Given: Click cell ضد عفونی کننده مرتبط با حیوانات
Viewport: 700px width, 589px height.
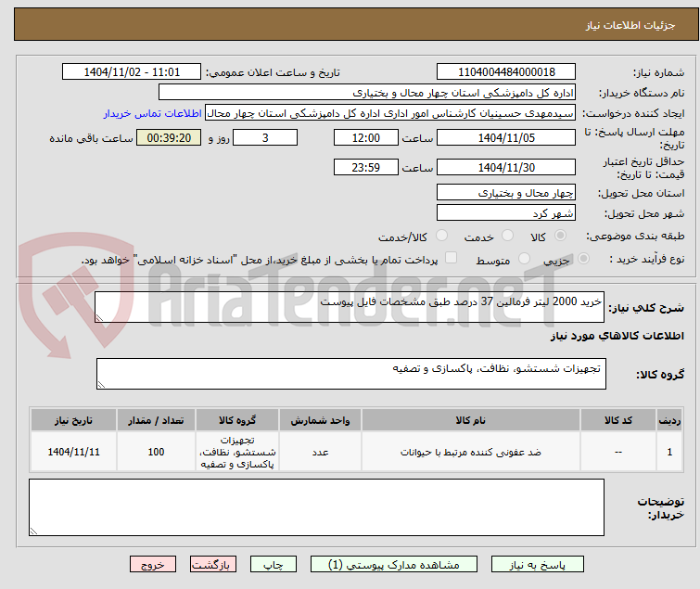Looking at the screenshot, I should tap(471, 452).
